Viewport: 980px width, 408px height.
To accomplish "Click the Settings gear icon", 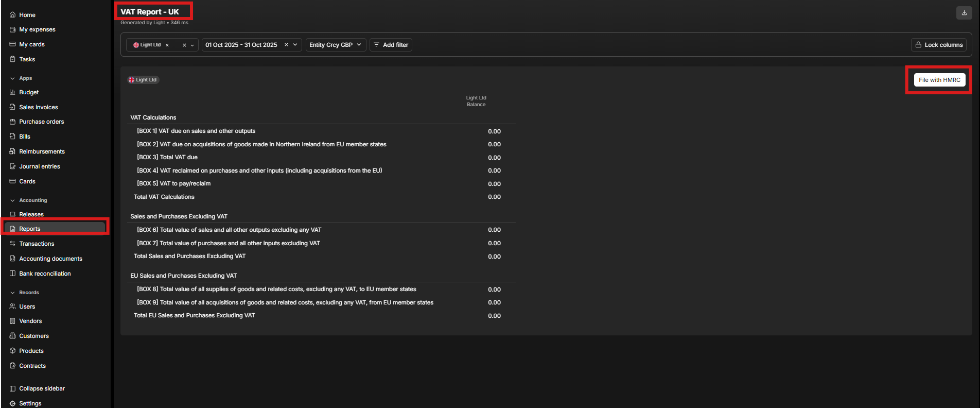I will 12,403.
